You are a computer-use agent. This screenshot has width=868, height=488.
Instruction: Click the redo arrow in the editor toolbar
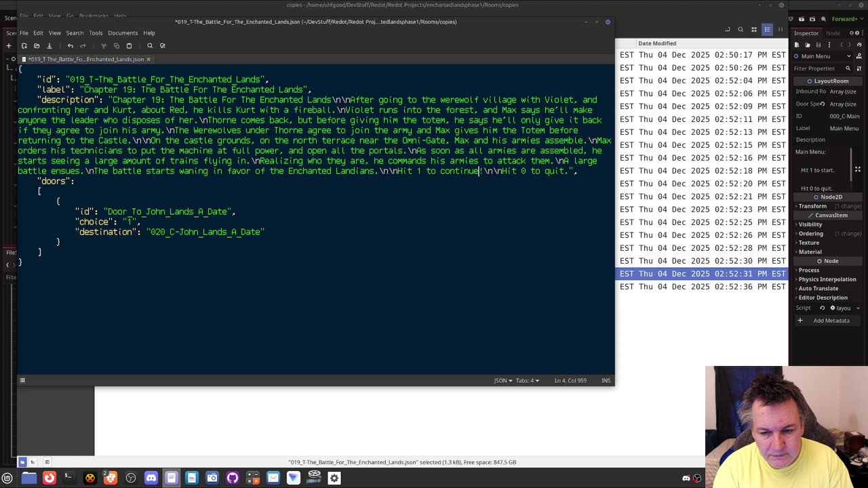tap(83, 45)
